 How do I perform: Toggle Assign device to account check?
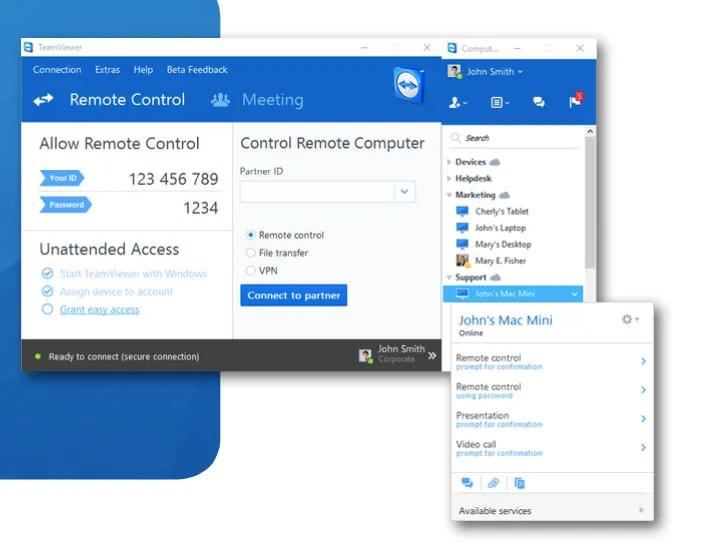47,291
